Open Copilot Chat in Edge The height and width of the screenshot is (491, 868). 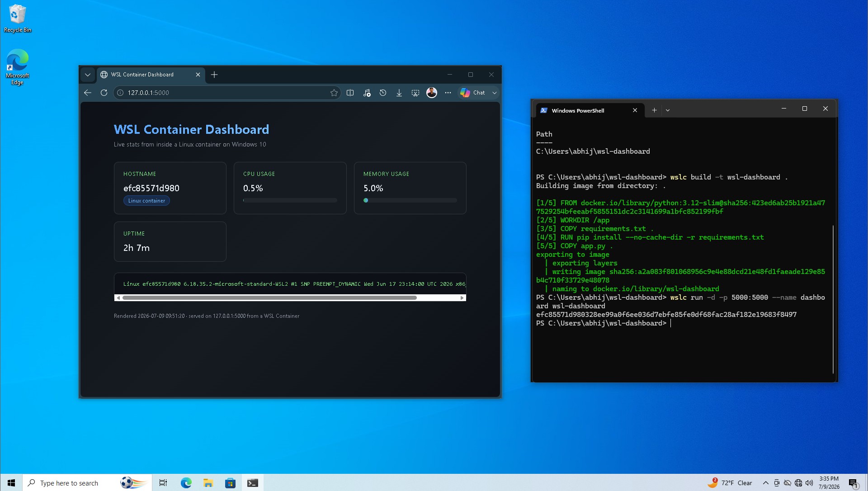(472, 93)
